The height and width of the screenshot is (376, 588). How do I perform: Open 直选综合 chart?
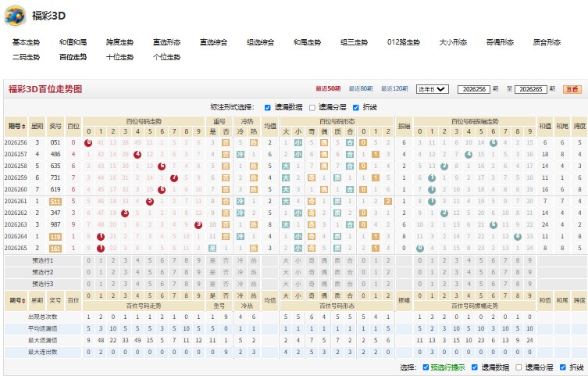pos(213,42)
